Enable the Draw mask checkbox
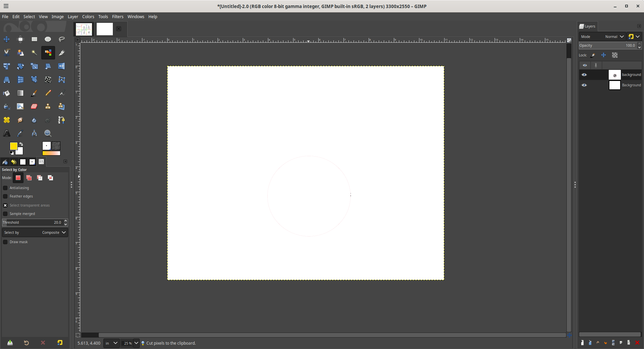The width and height of the screenshot is (644, 349). (x=5, y=242)
